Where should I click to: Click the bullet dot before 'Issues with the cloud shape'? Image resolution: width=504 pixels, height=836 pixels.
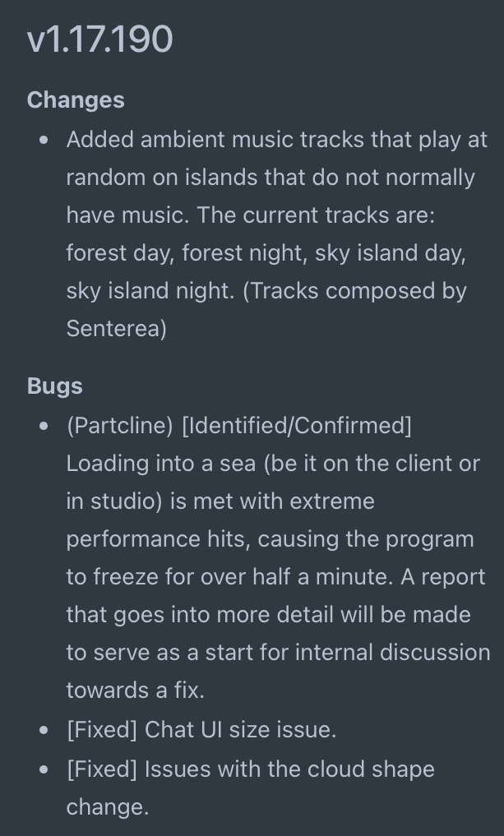click(44, 769)
